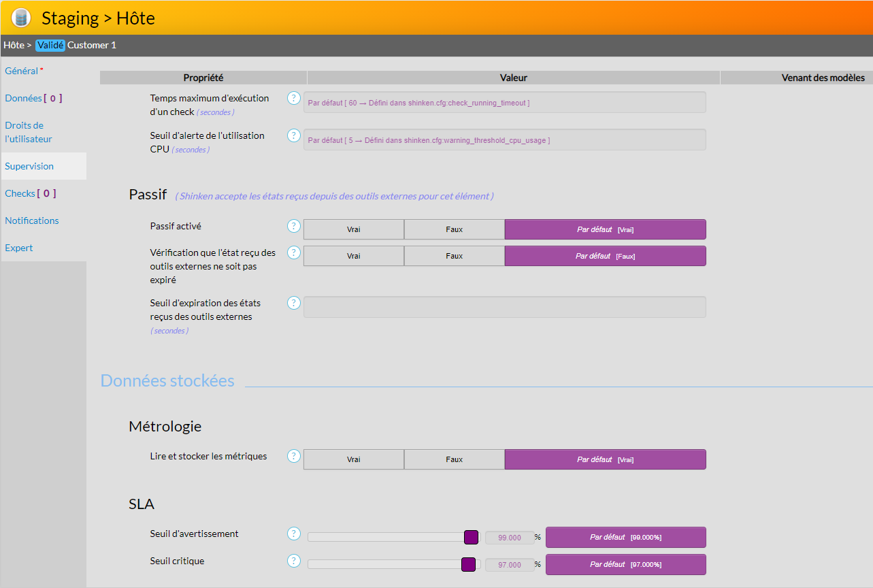Click Par défaut button for Seuil d'avertissement
The width and height of the screenshot is (873, 588).
pyautogui.click(x=625, y=537)
